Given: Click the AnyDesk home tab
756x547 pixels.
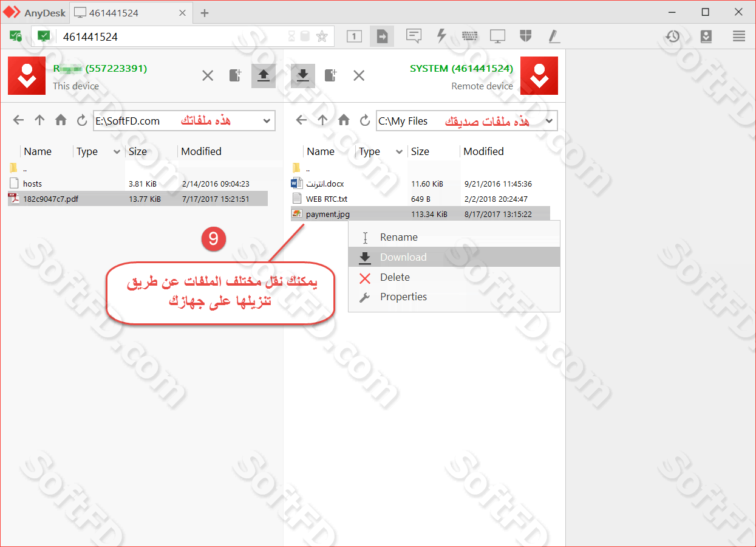Looking at the screenshot, I should pos(35,13).
